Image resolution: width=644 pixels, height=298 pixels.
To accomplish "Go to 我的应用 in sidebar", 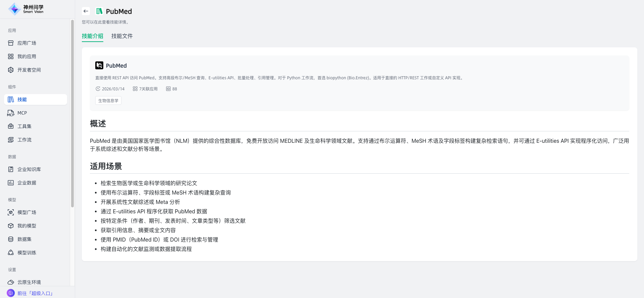I will tap(27, 56).
